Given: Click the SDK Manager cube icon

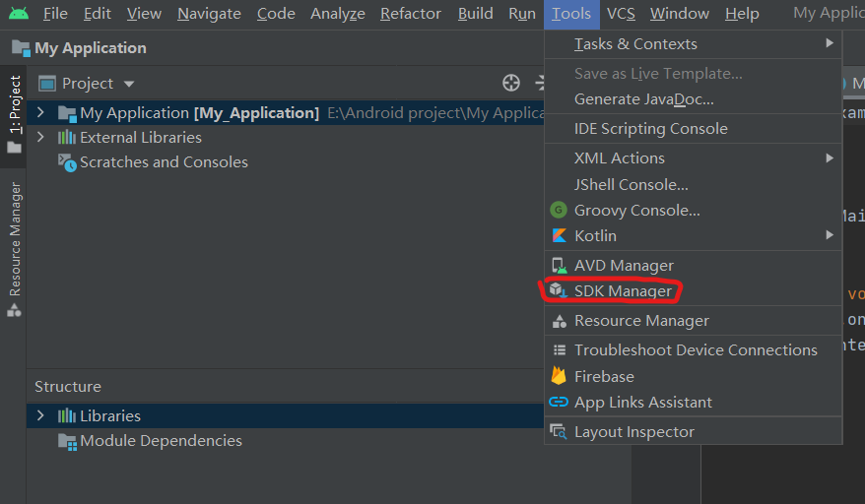Looking at the screenshot, I should click(559, 290).
